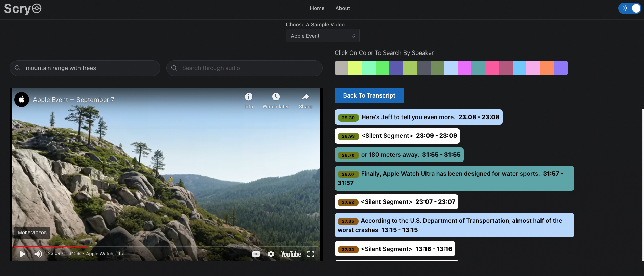Image resolution: width=644 pixels, height=276 pixels.
Task: Click the 27.35 score badge
Action: tap(348, 221)
